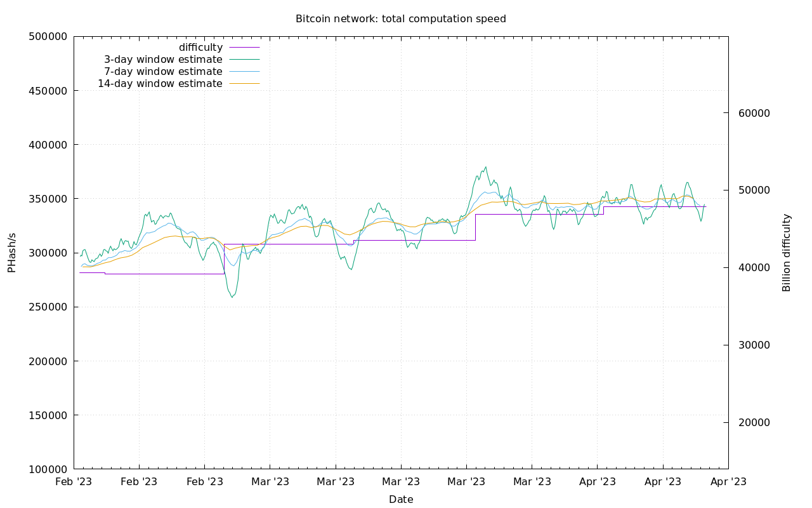The height and width of the screenshot is (508, 812).
Task: Click the line sample next to 'difficulty' legend
Action: click(244, 48)
